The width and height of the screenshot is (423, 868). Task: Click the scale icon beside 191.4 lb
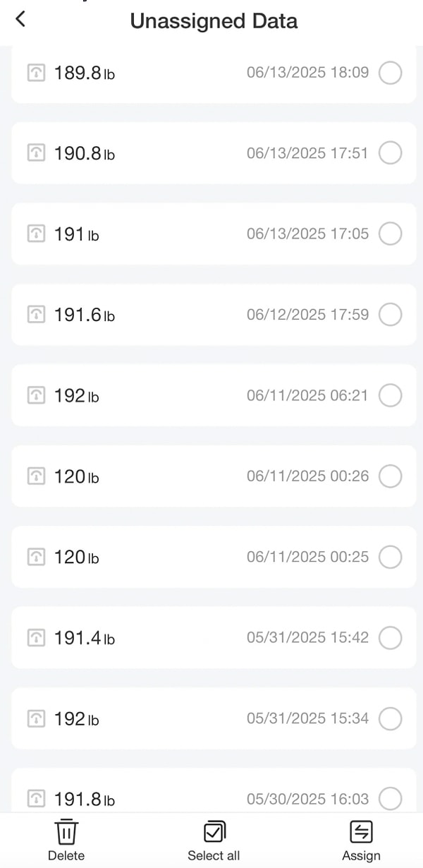(x=36, y=638)
